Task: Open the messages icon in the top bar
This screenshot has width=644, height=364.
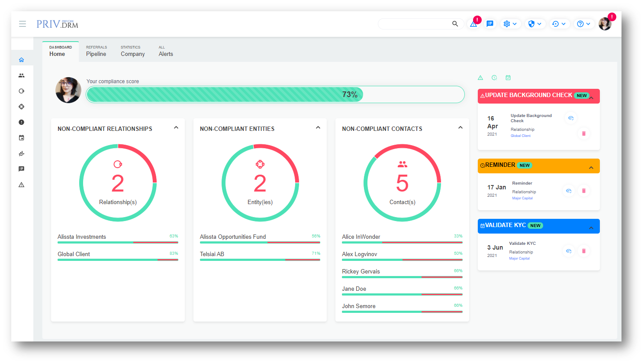Action: (x=490, y=24)
